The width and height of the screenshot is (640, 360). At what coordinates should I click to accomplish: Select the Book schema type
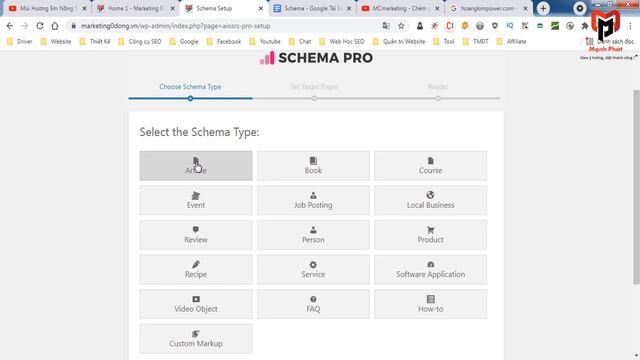[313, 166]
